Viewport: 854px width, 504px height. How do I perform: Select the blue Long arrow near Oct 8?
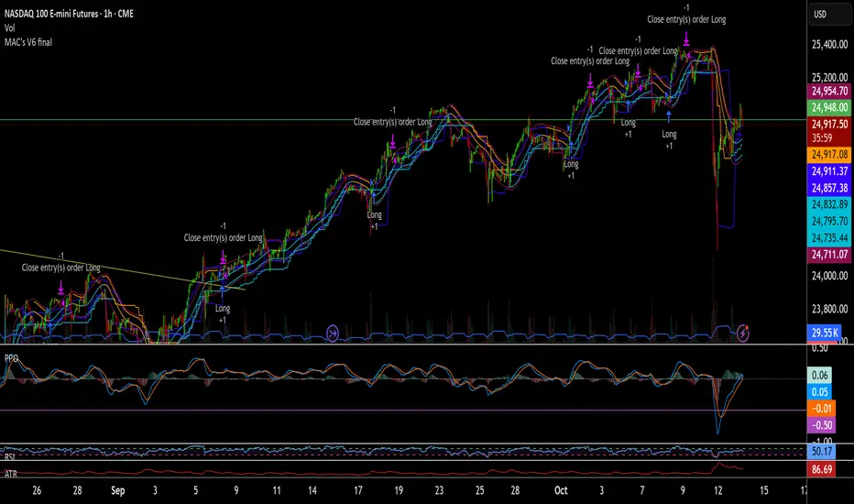tap(669, 116)
